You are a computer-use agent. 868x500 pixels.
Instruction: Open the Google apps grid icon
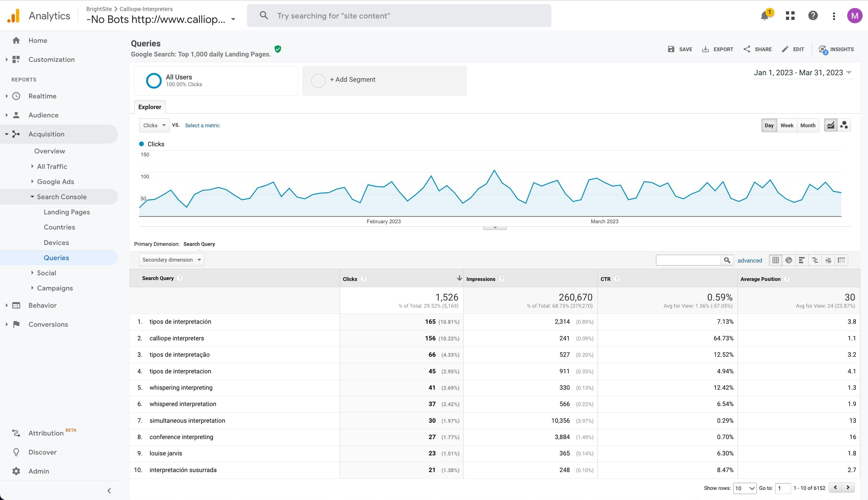coord(790,16)
